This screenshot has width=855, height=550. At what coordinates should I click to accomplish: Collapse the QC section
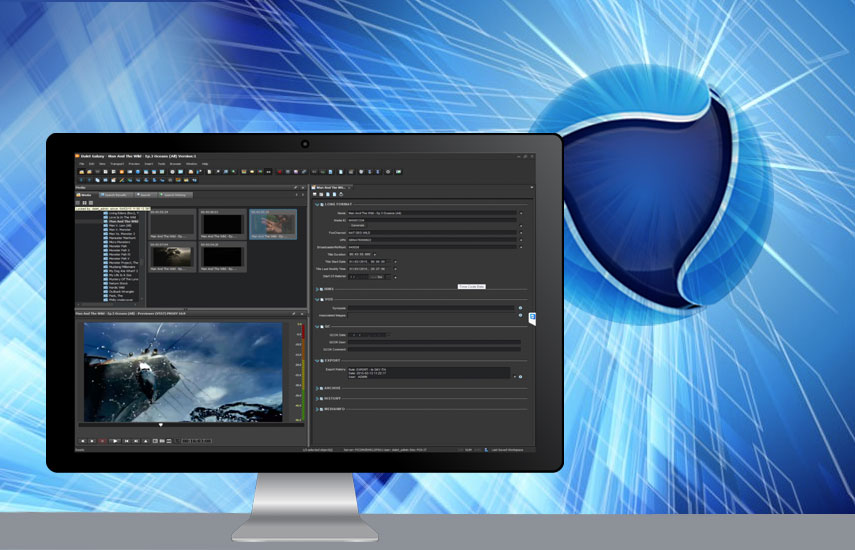317,327
